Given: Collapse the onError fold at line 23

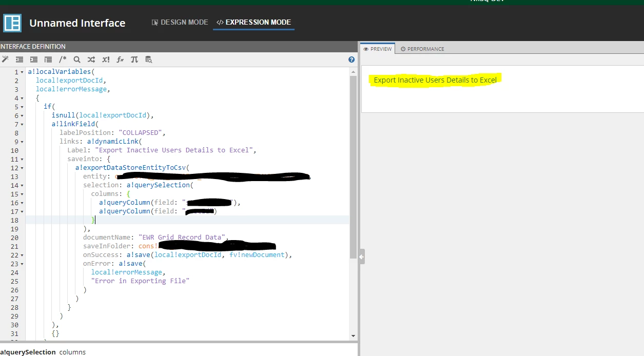Looking at the screenshot, I should (22, 264).
